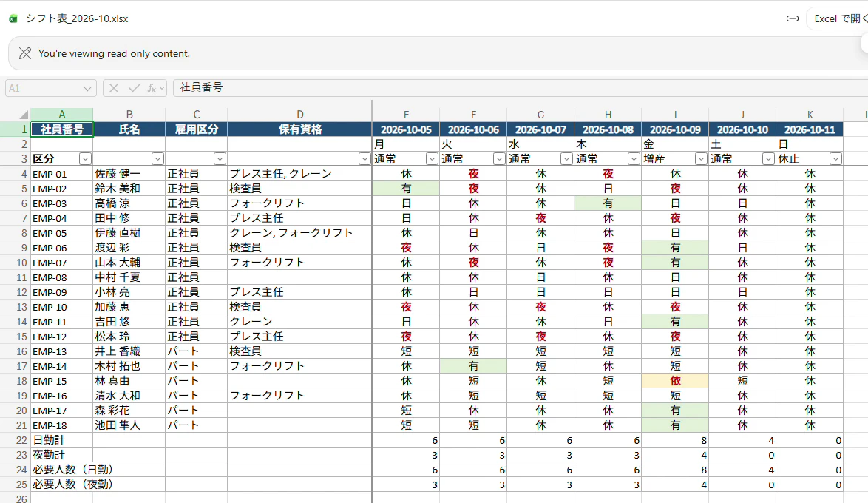Select the 2026-10-09 date header cell
The width and height of the screenshot is (868, 503).
(675, 129)
